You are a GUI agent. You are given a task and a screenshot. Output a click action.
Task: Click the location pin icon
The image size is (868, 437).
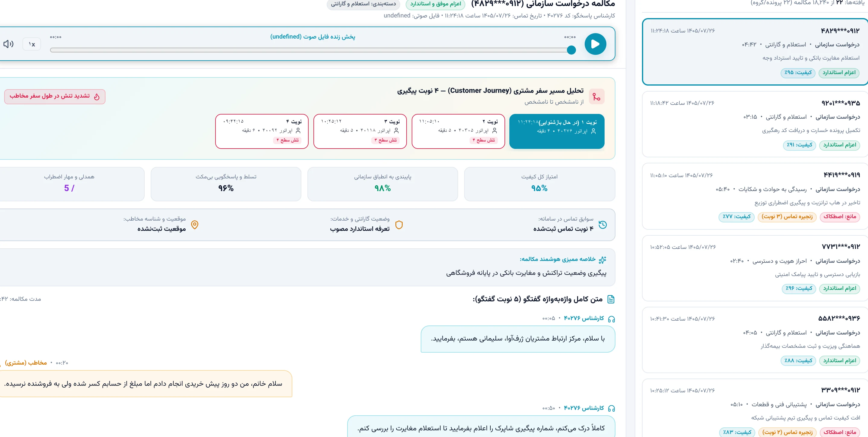[x=195, y=225]
